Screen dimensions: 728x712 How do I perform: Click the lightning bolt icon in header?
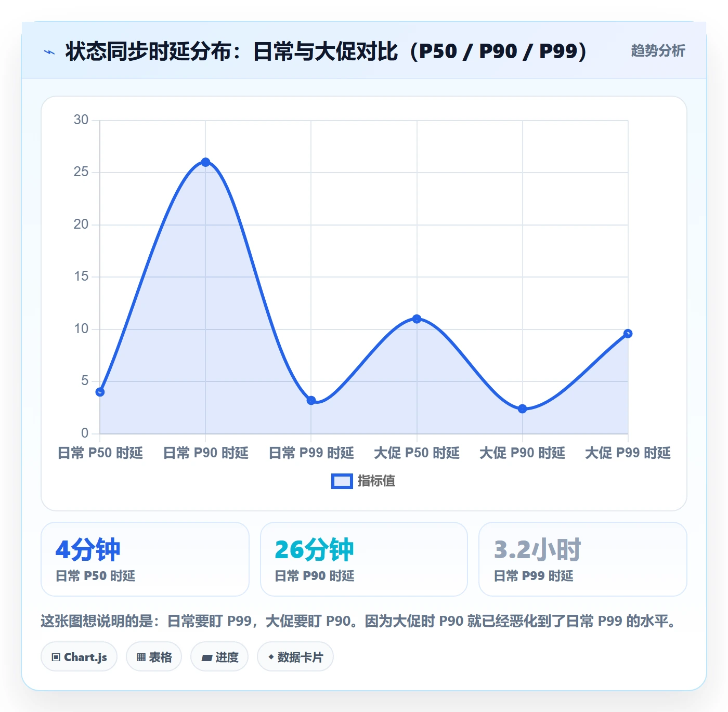(49, 52)
